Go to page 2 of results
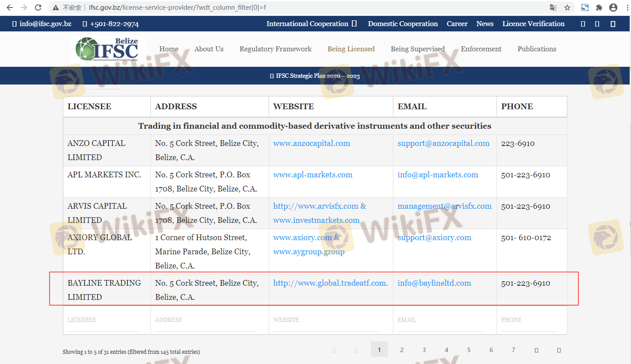Viewport: 631px width, 364px height. (402, 349)
